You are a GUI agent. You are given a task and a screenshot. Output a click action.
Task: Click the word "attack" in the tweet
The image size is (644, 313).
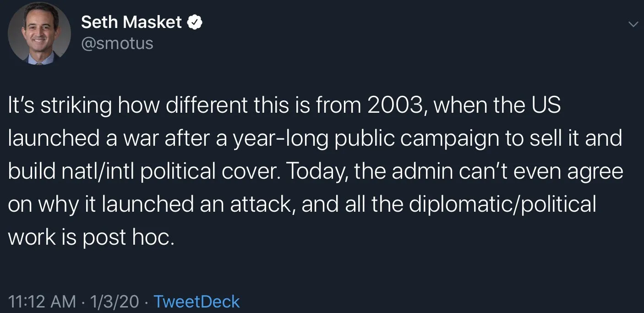(x=260, y=204)
